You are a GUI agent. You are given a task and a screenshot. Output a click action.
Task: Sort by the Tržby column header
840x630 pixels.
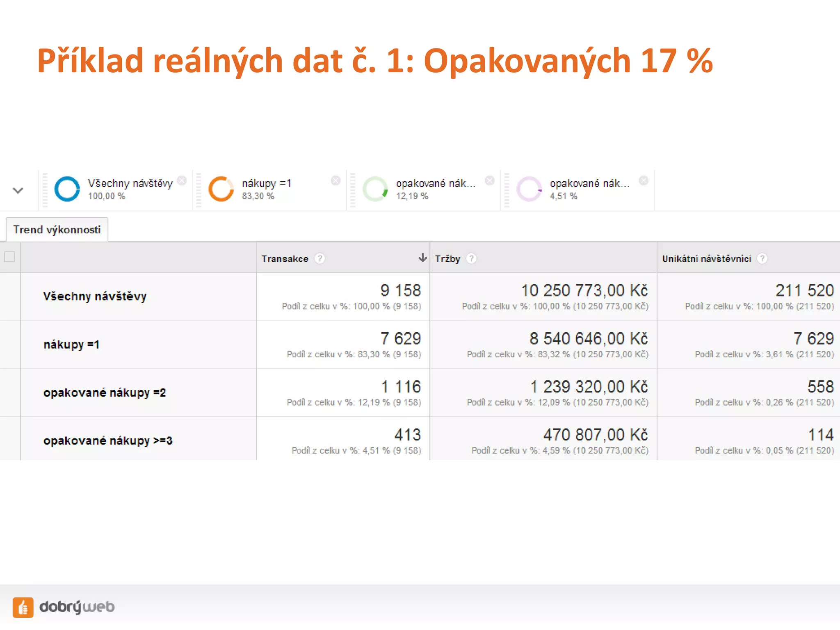[x=447, y=259]
